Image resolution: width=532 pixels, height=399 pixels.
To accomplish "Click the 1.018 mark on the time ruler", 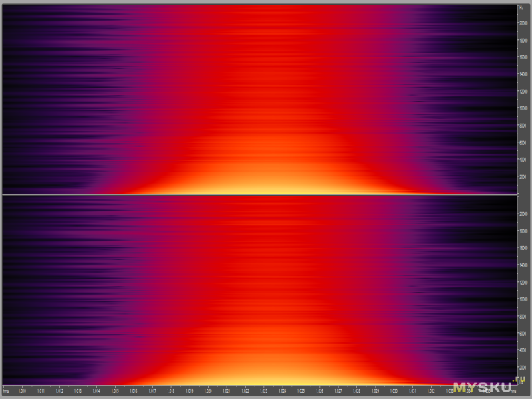I will click(171, 391).
